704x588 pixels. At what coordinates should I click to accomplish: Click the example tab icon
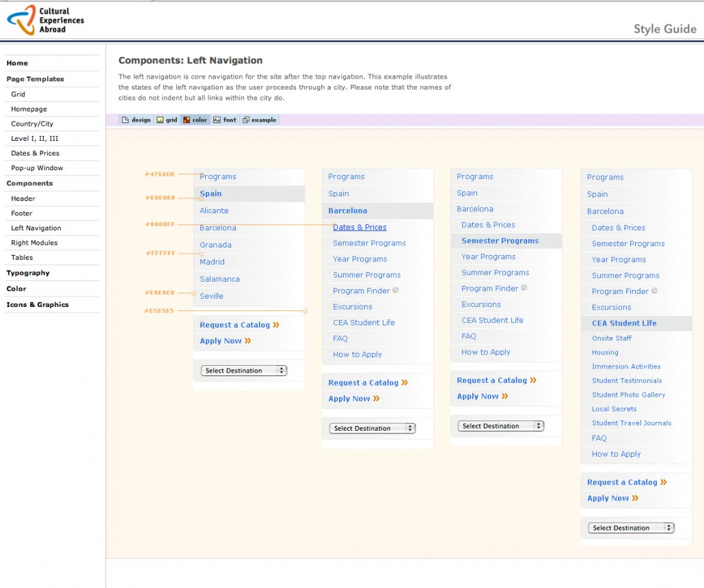(x=246, y=120)
